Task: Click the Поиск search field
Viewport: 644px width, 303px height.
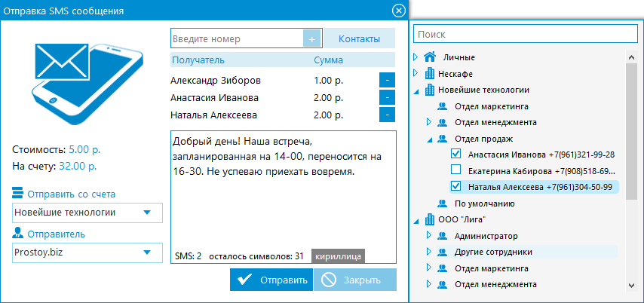Action: point(525,35)
